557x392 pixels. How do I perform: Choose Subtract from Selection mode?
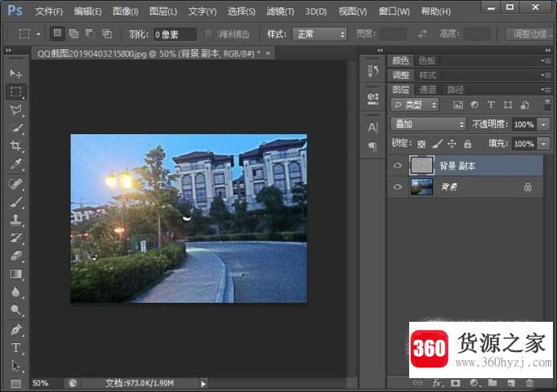90,33
